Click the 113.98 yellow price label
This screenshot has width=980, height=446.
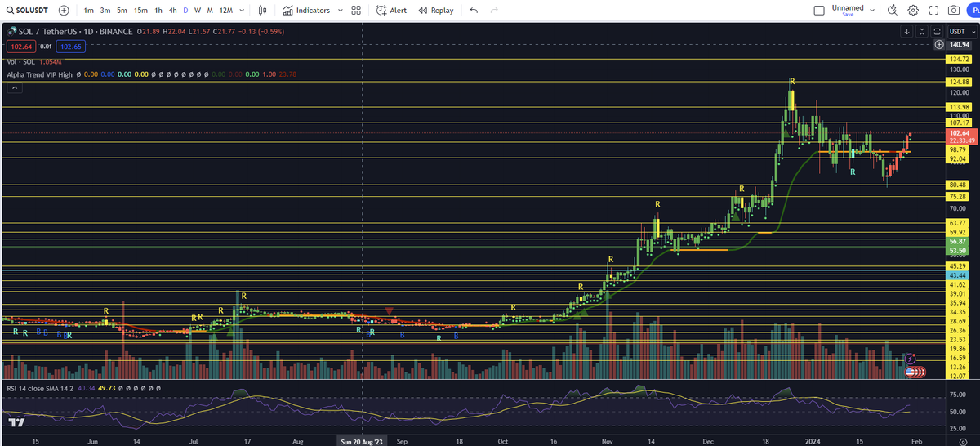[x=957, y=107]
